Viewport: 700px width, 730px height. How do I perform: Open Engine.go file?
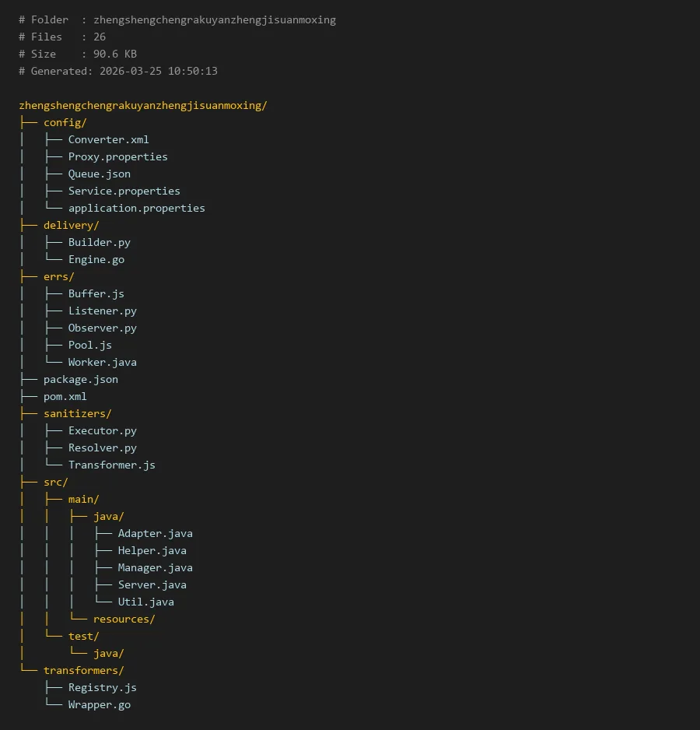[96, 259]
